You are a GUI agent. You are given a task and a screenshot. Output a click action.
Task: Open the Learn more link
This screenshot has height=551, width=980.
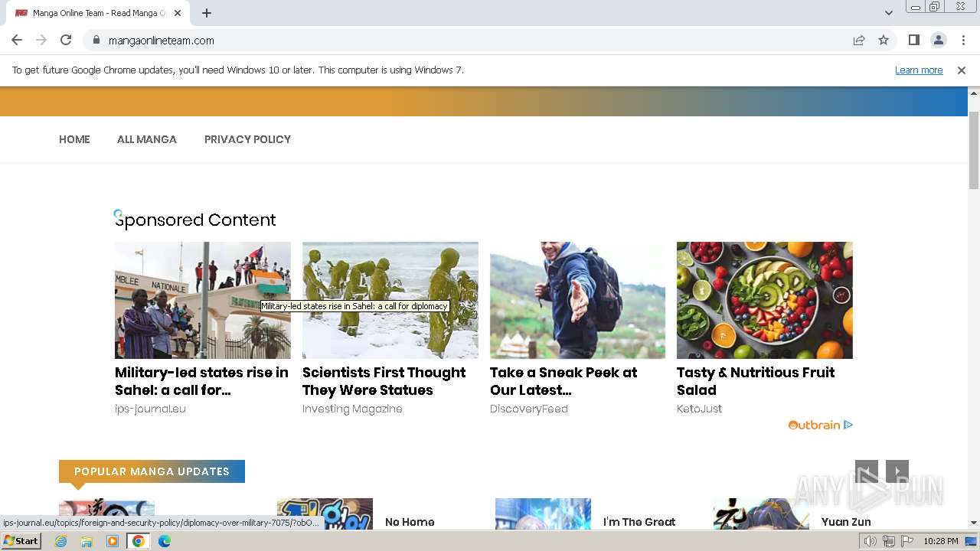(x=919, y=70)
